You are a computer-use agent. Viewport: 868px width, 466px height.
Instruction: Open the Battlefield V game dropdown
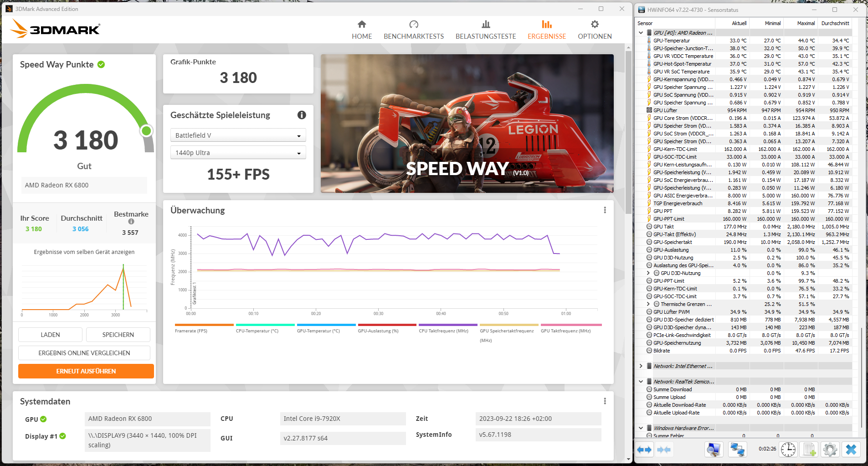pyautogui.click(x=238, y=135)
